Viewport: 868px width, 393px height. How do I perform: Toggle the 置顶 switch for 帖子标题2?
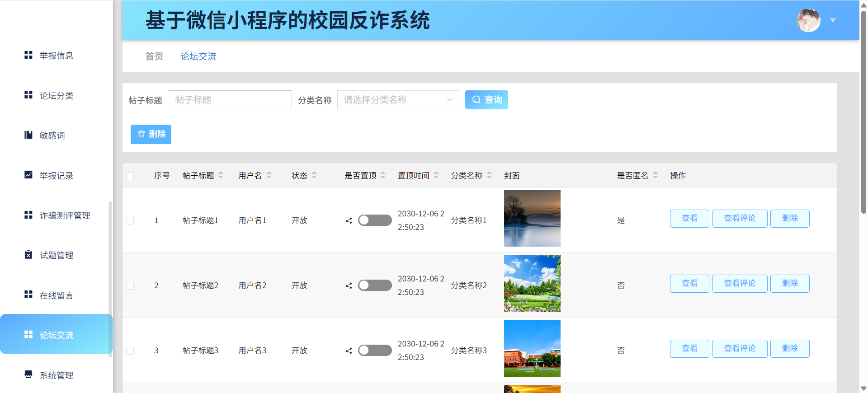click(375, 285)
